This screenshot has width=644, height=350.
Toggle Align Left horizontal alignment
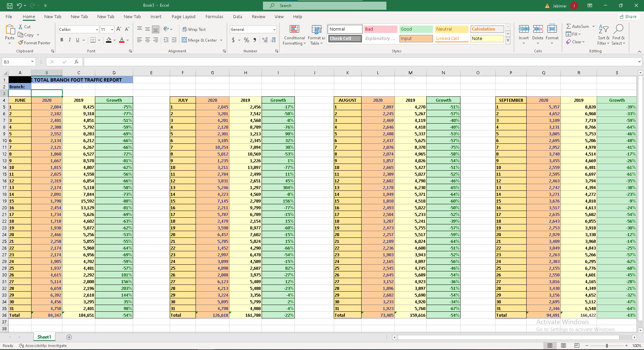click(140, 40)
